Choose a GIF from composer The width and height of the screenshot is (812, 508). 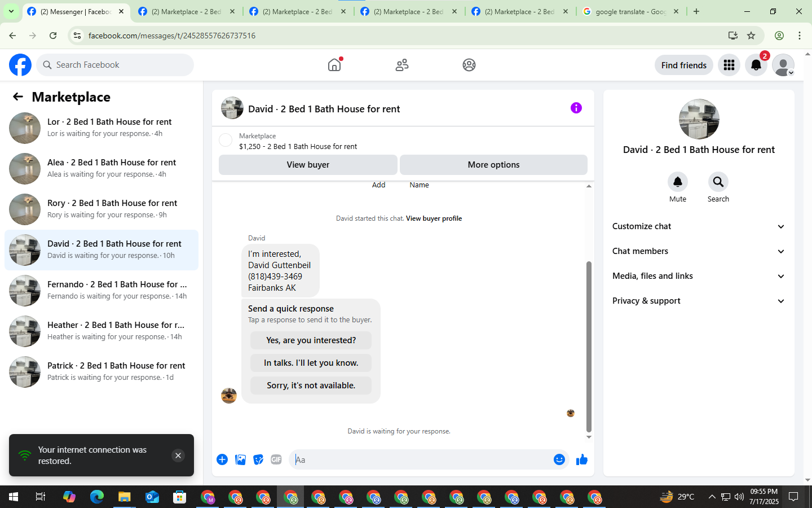(276, 459)
